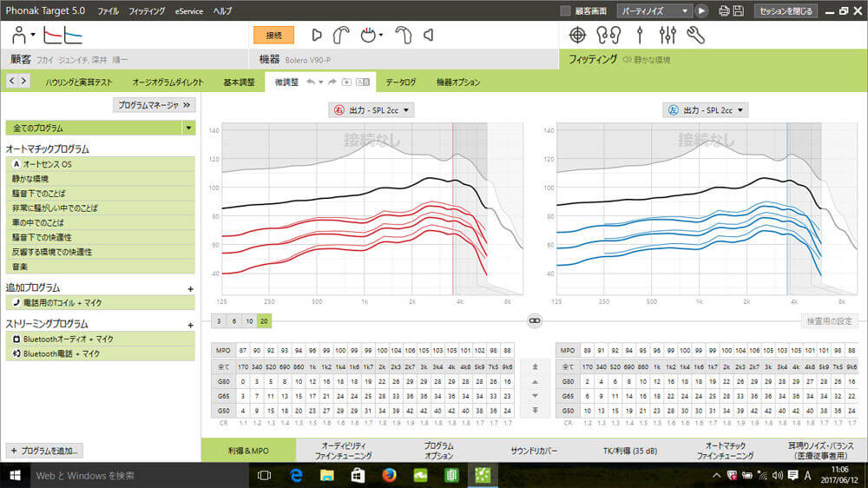Image resolution: width=868 pixels, height=488 pixels.
Task: Click the single up arrow gain step
Action: pos(535,382)
